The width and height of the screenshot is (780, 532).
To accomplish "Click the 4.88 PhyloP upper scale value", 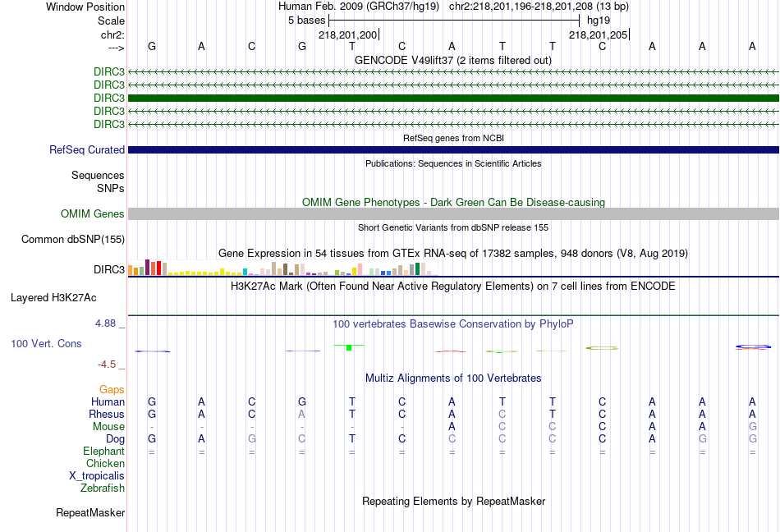I will pyautogui.click(x=105, y=323).
